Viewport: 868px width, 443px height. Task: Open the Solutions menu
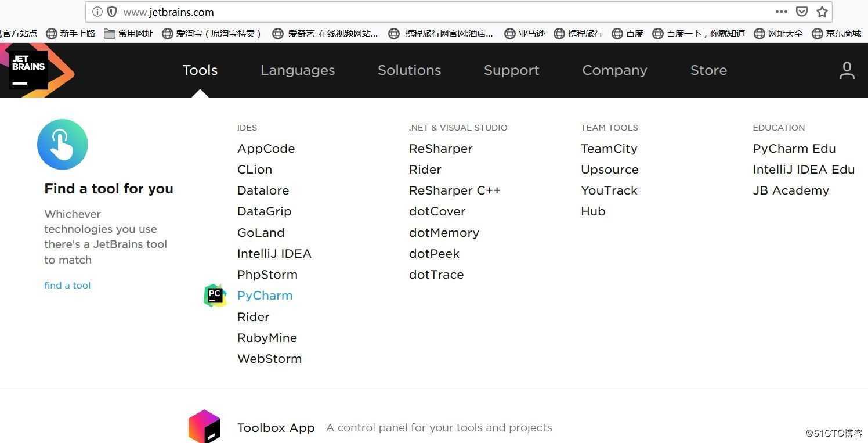[x=410, y=70]
